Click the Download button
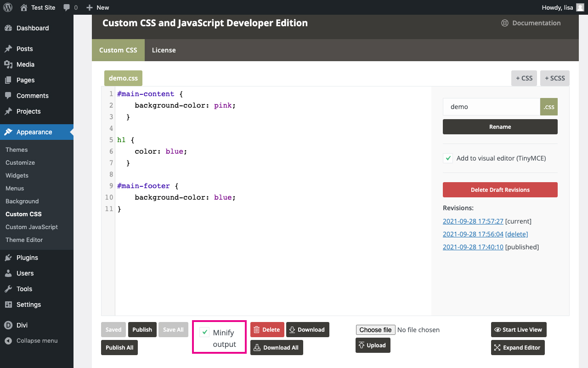Screen dimensions: 588x368 [308, 329]
